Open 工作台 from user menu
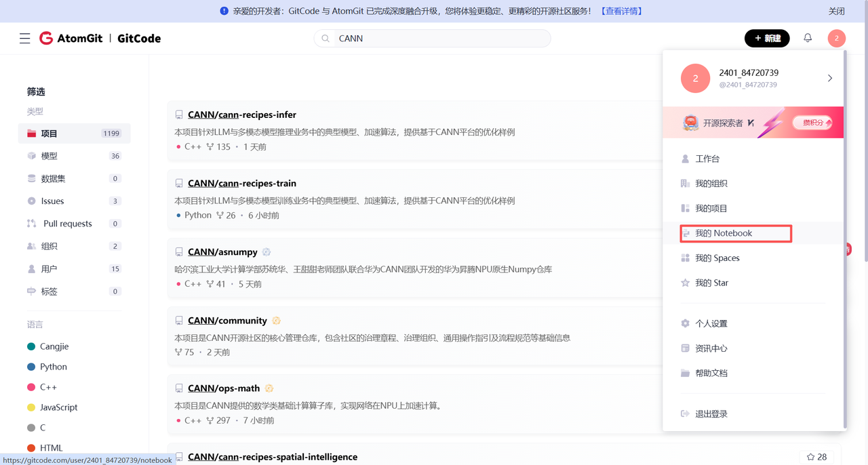 click(x=753, y=159)
